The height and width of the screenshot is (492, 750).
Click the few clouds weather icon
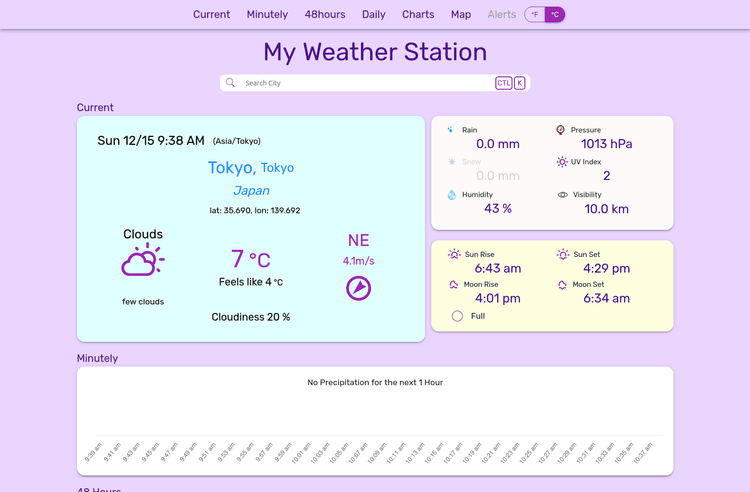point(143,260)
